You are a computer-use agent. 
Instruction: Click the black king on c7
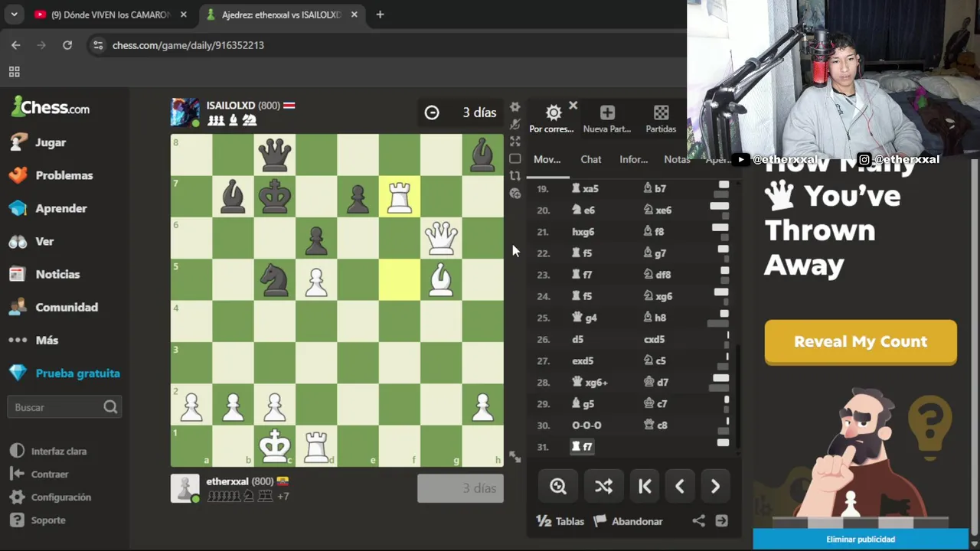pyautogui.click(x=275, y=197)
